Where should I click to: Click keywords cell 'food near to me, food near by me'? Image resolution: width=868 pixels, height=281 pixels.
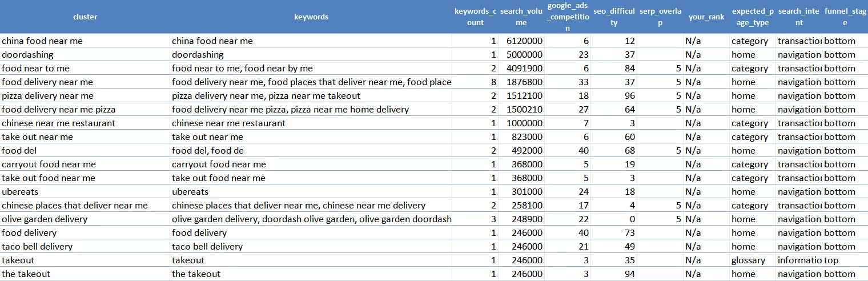click(311, 68)
